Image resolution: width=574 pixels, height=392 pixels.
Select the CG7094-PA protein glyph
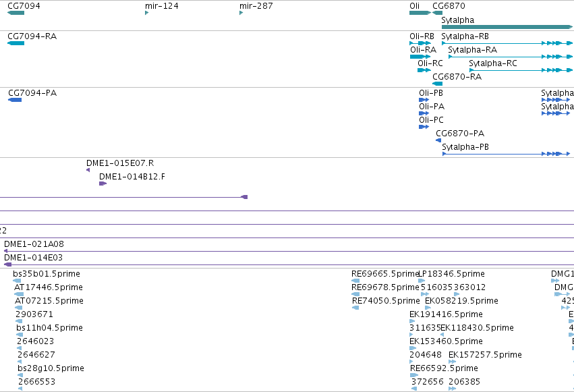click(x=15, y=100)
